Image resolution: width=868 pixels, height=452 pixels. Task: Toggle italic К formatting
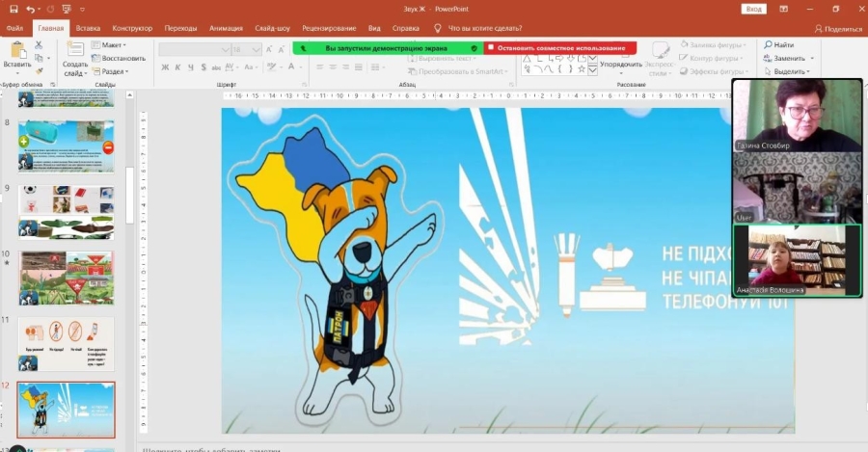coord(177,67)
